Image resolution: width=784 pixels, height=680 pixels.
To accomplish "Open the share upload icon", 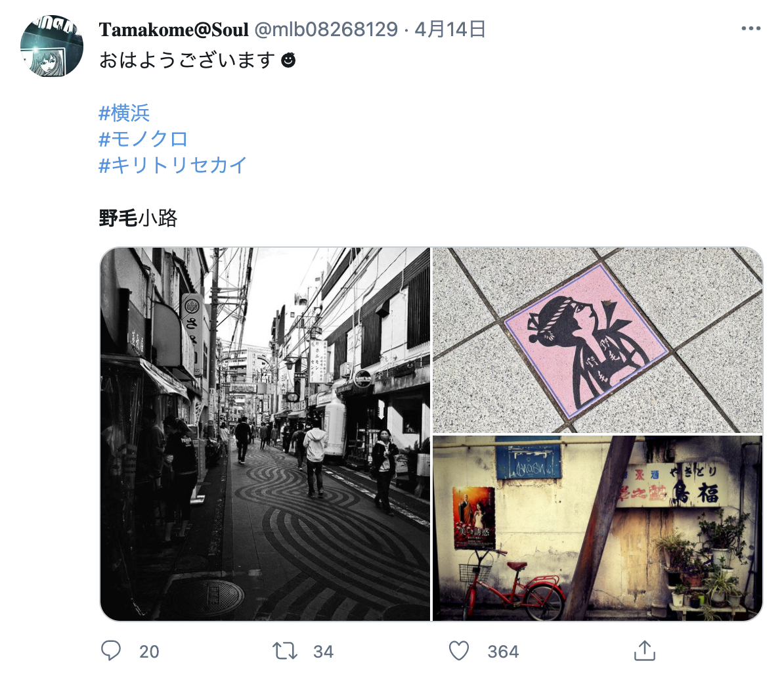I will coord(645,650).
